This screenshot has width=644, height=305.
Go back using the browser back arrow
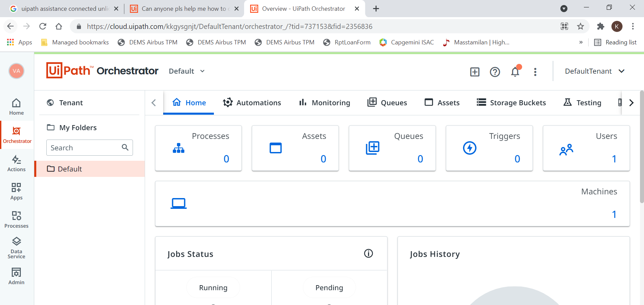pos(10,26)
